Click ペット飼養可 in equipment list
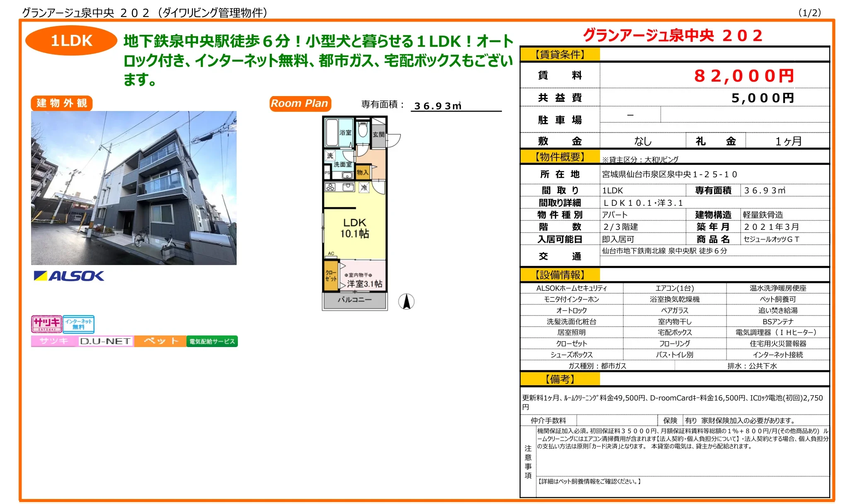Screen dimensions: 852x504 [x=778, y=299]
